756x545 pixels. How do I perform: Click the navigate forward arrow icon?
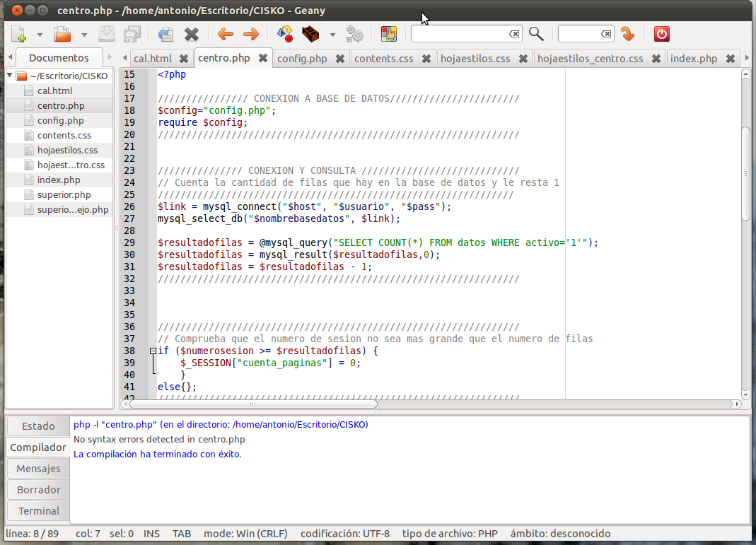250,34
